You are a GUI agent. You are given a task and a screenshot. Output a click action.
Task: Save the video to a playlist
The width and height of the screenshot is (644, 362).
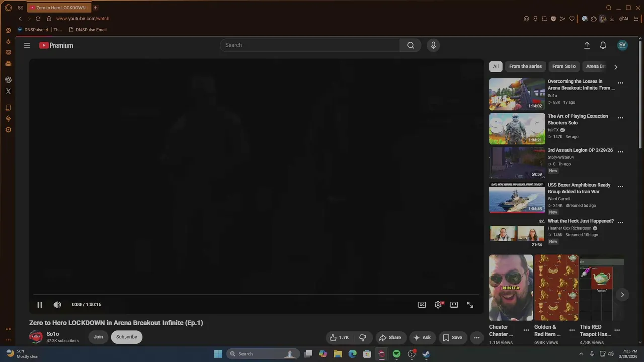click(x=452, y=337)
